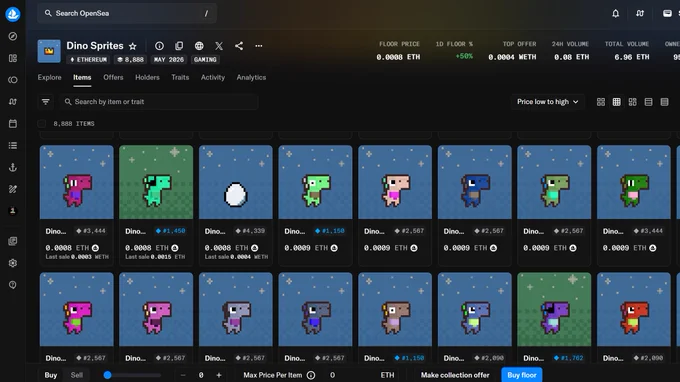Screen dimensions: 680x382
Task: Switch to medium grid view icon
Action: click(616, 102)
